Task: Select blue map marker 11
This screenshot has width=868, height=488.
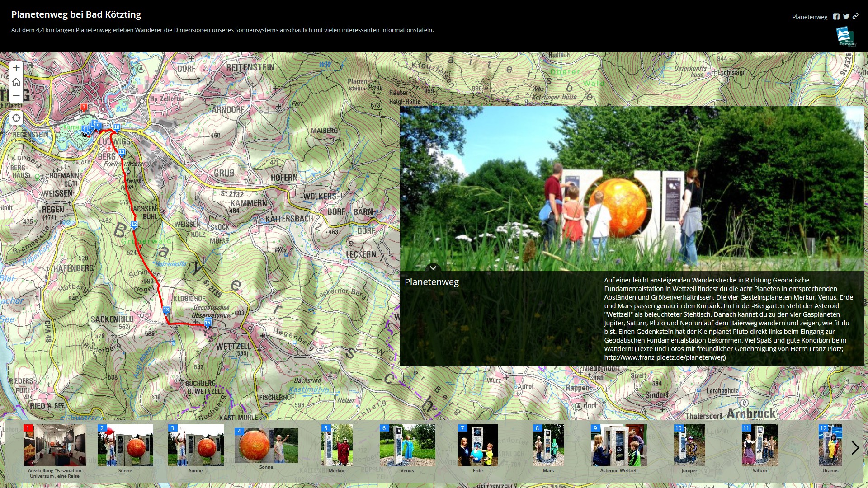Action: point(122,153)
